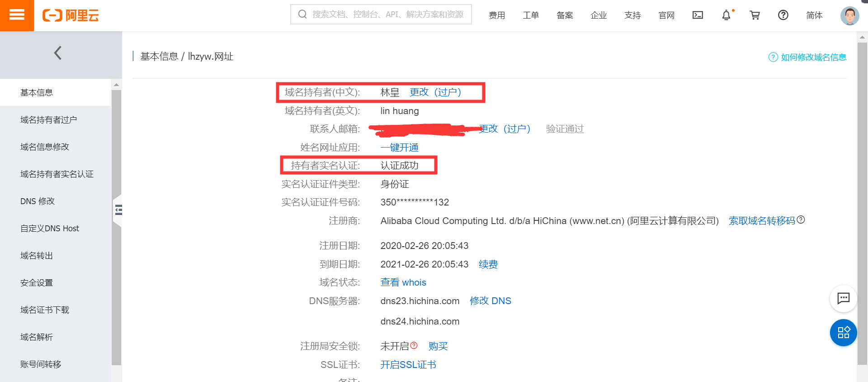Select 域名信息修改 in the sidebar
The height and width of the screenshot is (382, 868).
(55, 147)
